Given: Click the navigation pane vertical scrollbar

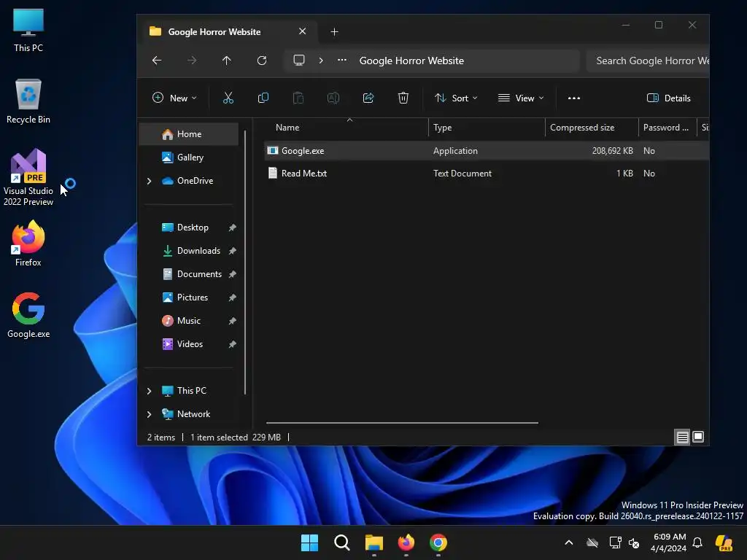Looking at the screenshot, I should click(x=245, y=262).
